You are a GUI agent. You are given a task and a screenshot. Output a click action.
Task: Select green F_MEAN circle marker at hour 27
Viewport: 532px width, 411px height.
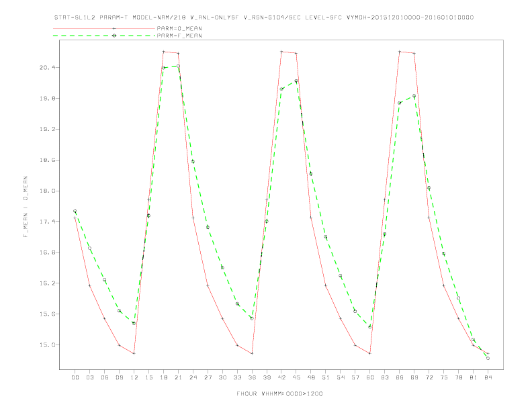[208, 227]
